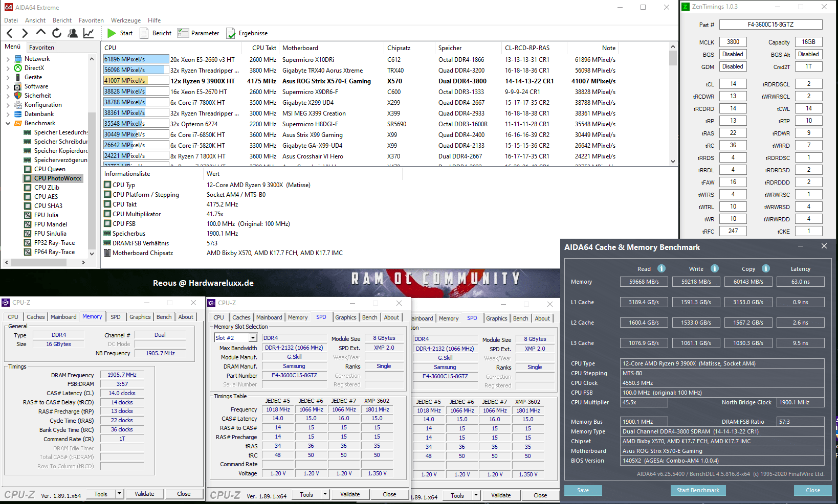The width and height of the screenshot is (838, 504).
Task: Go back using the AIDA64 back arrow
Action: (10, 33)
